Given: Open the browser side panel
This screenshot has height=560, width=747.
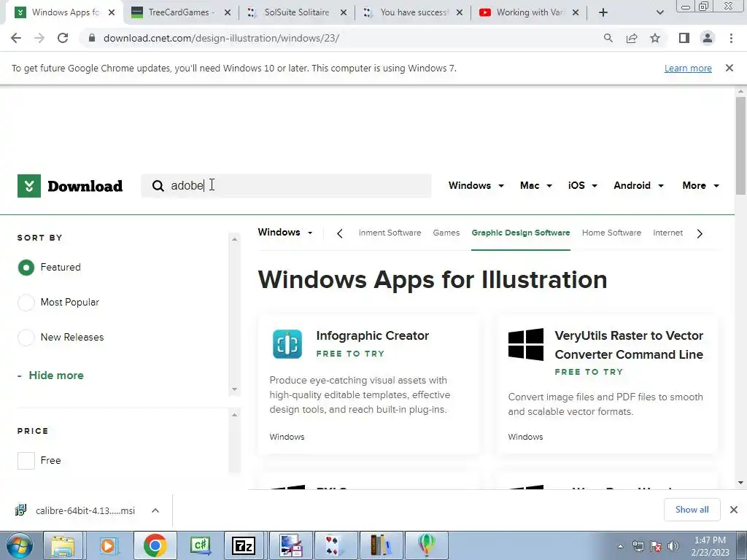Looking at the screenshot, I should point(684,38).
